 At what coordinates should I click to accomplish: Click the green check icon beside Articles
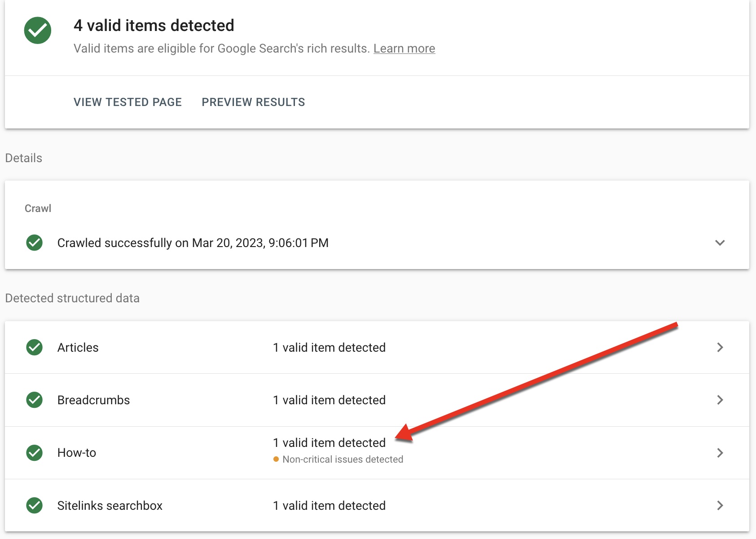click(x=35, y=347)
